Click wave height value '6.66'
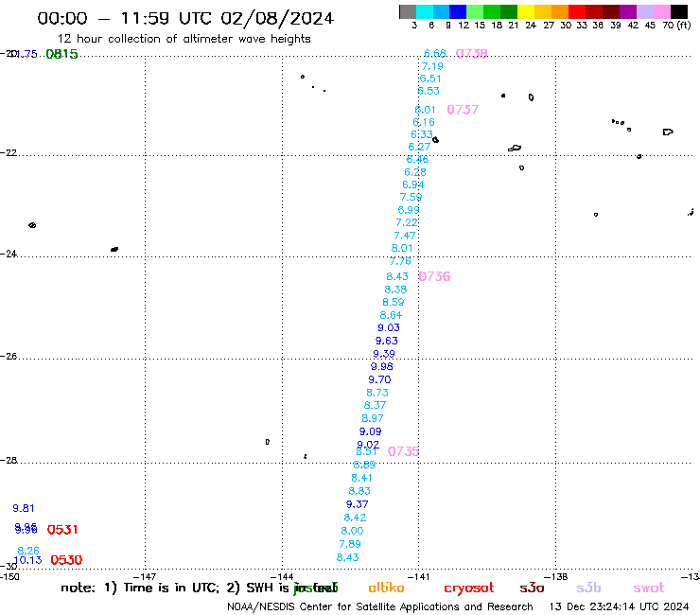This screenshot has height=615, width=700. [x=435, y=54]
